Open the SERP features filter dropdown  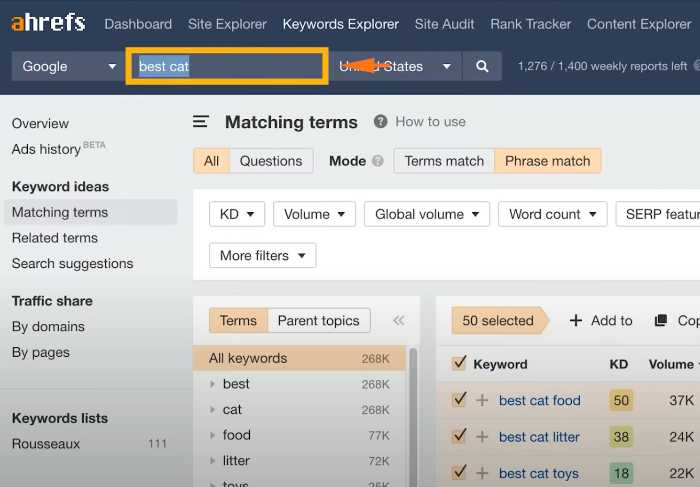(658, 214)
